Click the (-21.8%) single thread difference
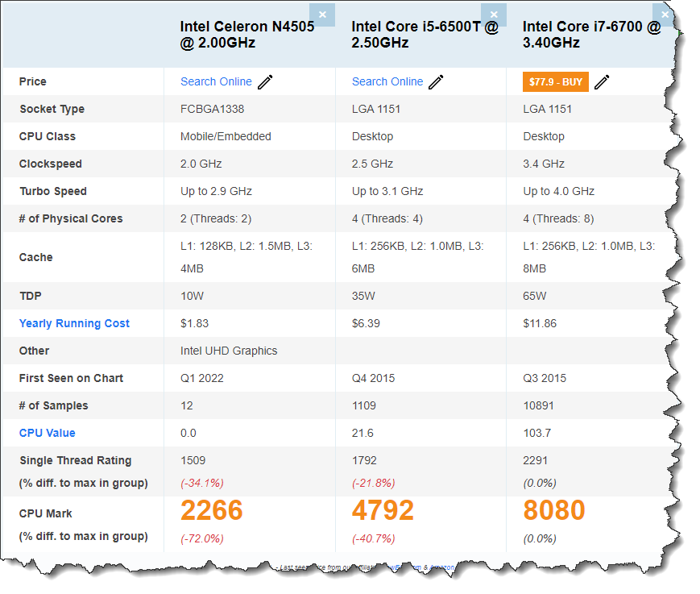Viewport: 700px width, 594px height. coord(374,484)
